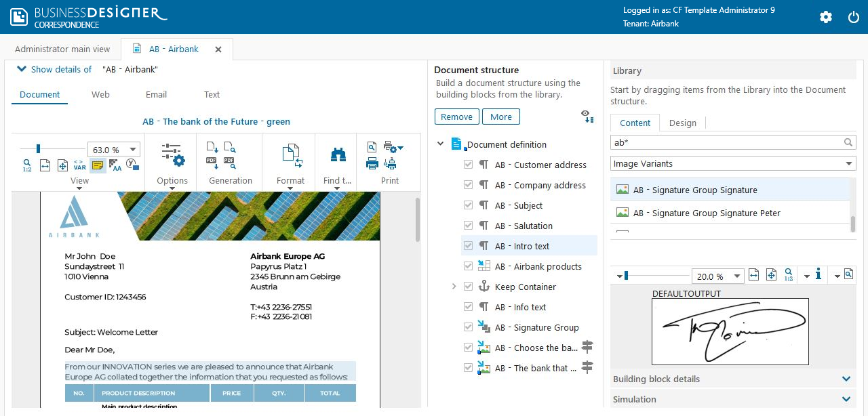
Task: Click the generate and preview PDF icon
Action: click(230, 163)
